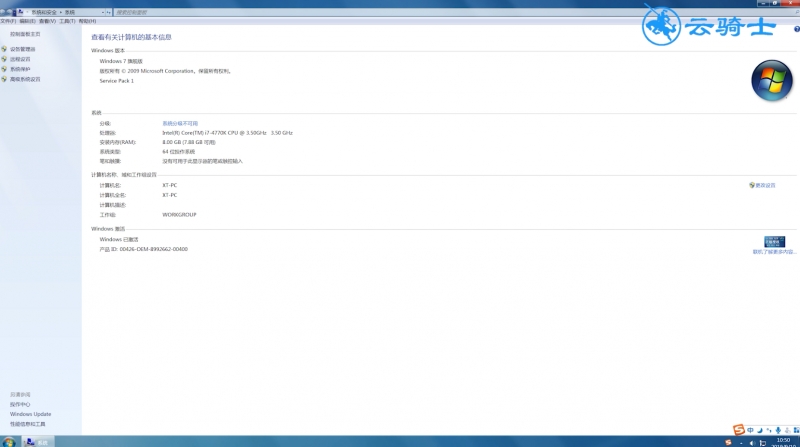800x447 pixels.
Task: Expand the address bar history dropdown
Action: coord(103,12)
